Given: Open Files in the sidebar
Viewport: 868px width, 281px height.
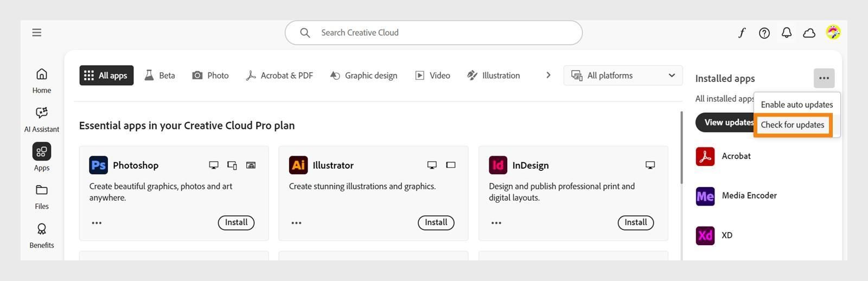Looking at the screenshot, I should coord(42,196).
